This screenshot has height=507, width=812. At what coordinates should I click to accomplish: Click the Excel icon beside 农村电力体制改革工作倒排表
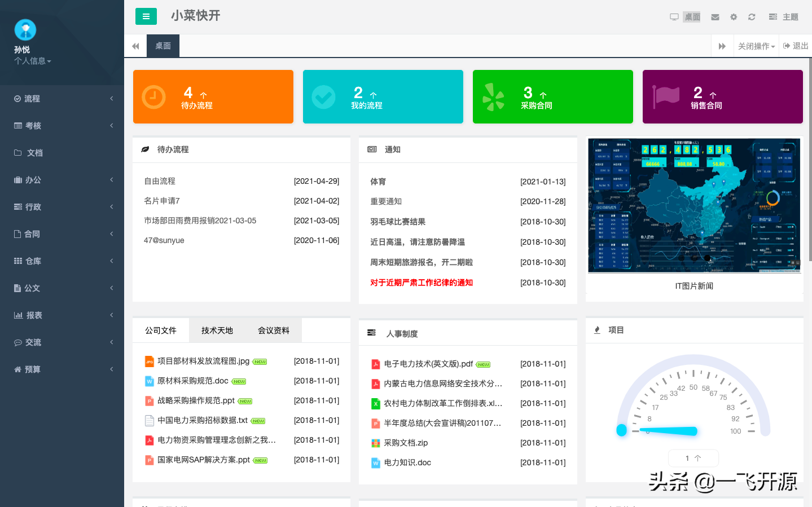coord(376,404)
